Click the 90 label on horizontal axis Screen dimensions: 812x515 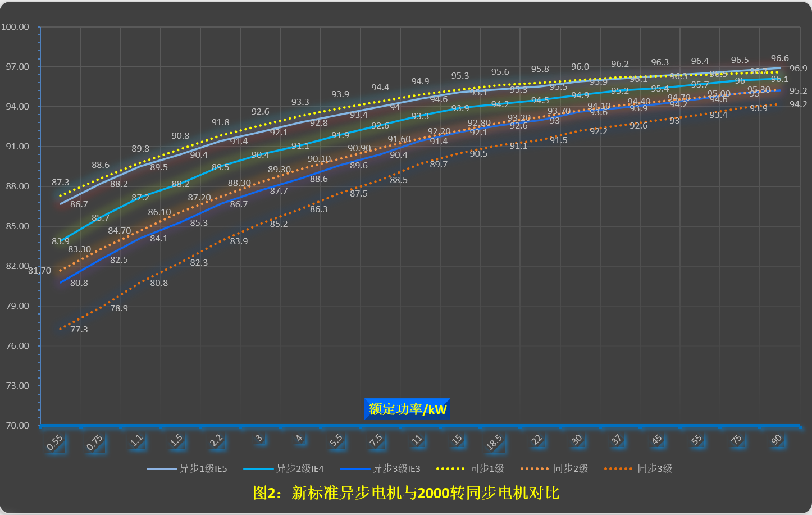[777, 440]
